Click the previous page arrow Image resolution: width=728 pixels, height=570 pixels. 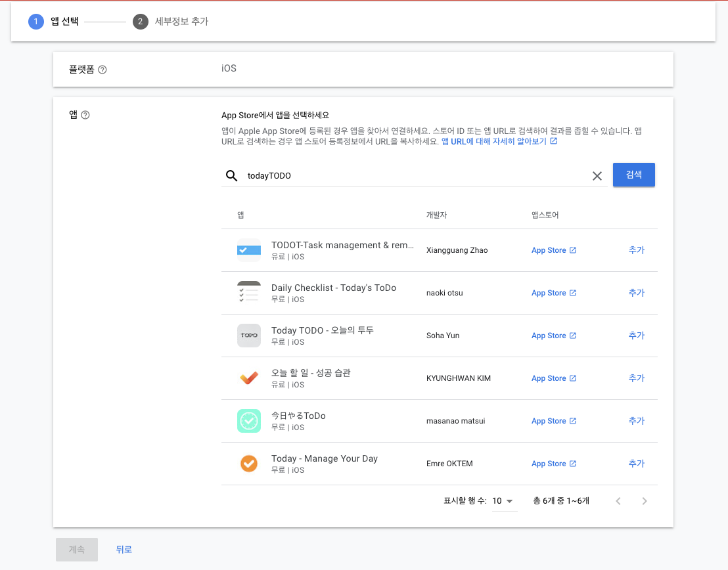tap(618, 501)
